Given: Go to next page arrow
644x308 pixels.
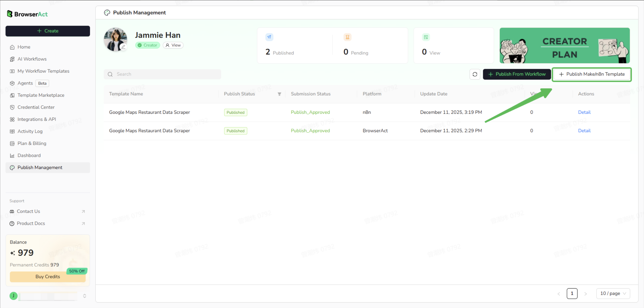Looking at the screenshot, I should tap(585, 294).
